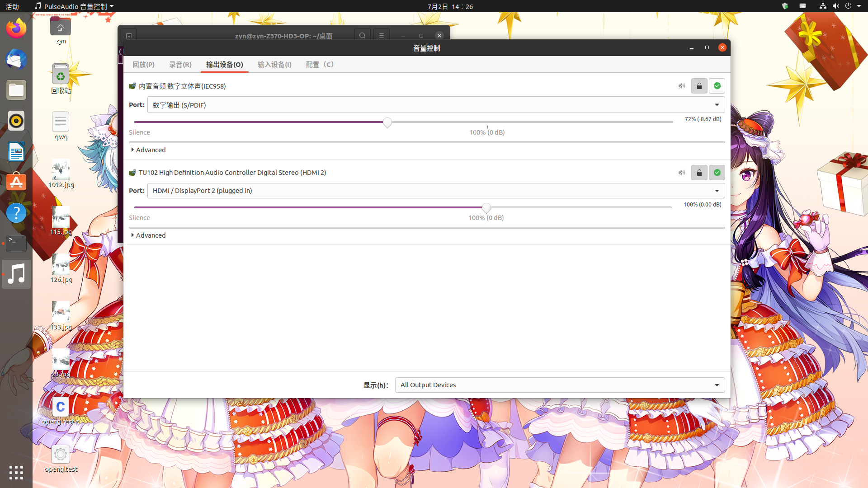Viewport: 868px width, 488px height.
Task: Expand Advanced section under IEC958 output
Action: 148,150
